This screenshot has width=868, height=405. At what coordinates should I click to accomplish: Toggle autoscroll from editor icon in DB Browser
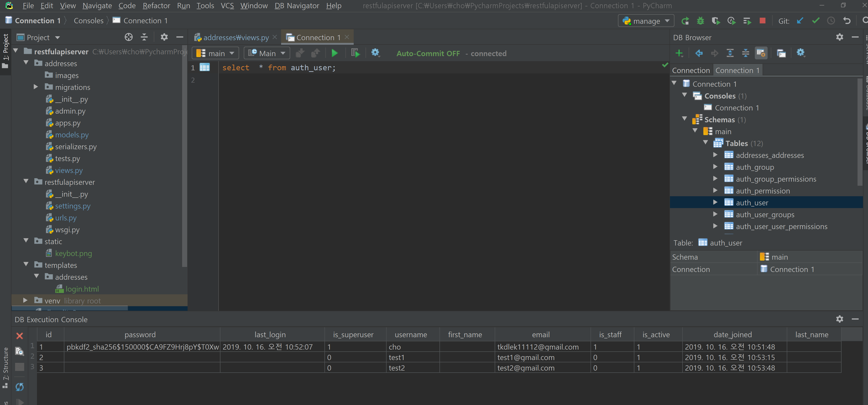(x=761, y=53)
